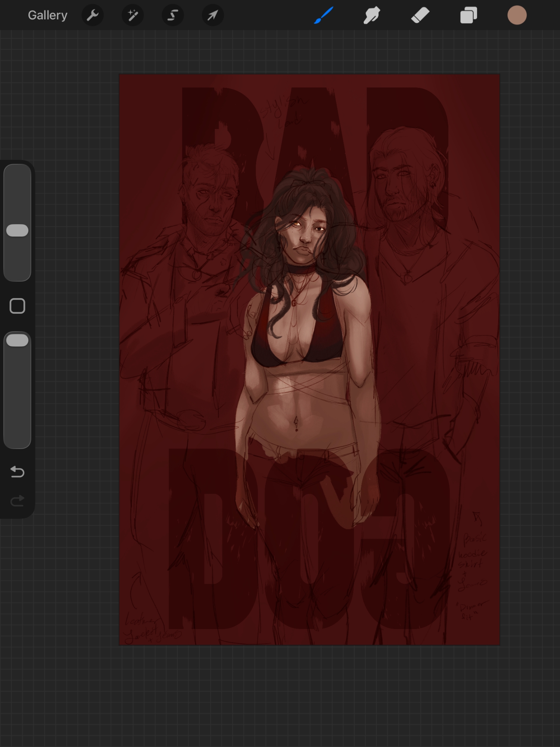Tap the left man's sketched face
Screen dimensions: 560x747
click(x=213, y=204)
